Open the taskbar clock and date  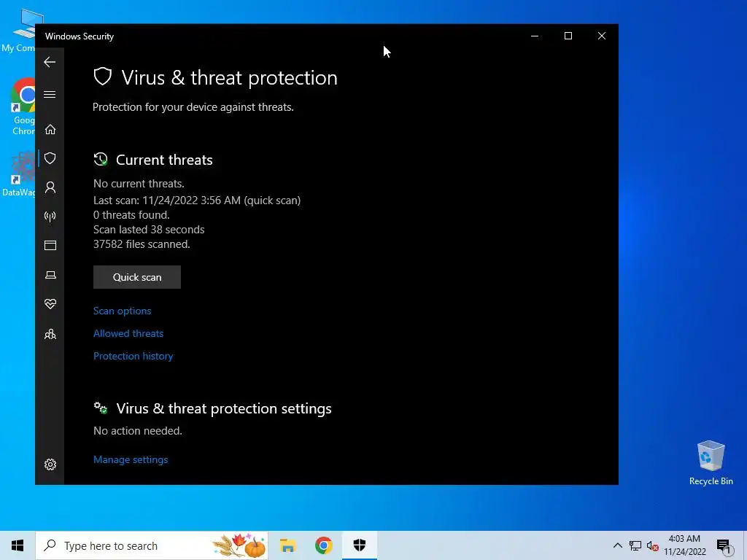[684, 545]
